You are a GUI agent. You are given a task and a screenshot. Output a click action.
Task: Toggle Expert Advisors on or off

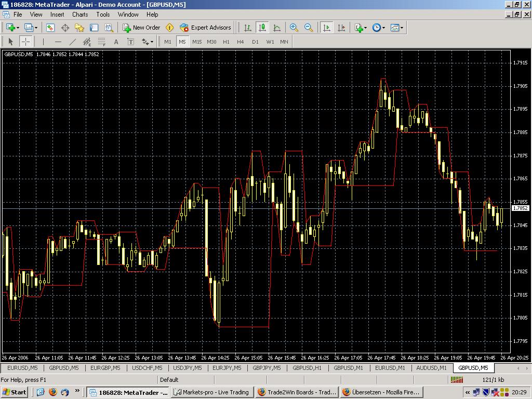206,28
